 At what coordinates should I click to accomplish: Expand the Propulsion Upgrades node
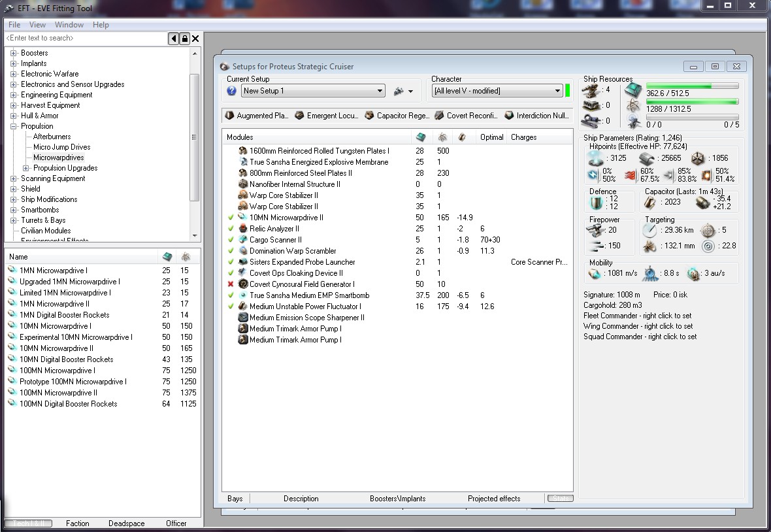pyautogui.click(x=26, y=168)
